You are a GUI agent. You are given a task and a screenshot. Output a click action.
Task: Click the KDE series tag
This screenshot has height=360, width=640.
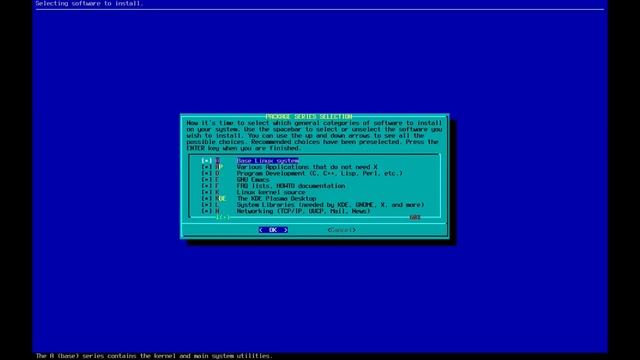coord(220,198)
